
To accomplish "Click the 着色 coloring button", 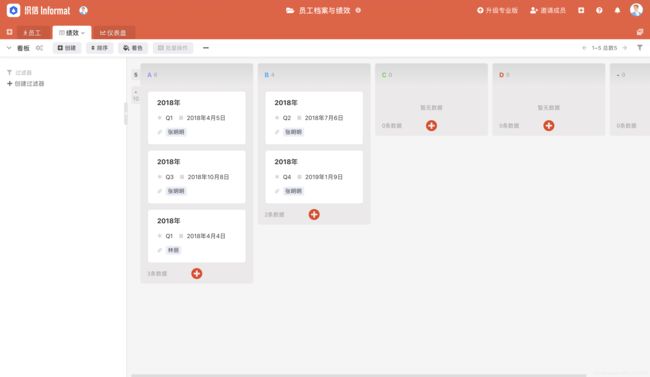I will coord(133,48).
